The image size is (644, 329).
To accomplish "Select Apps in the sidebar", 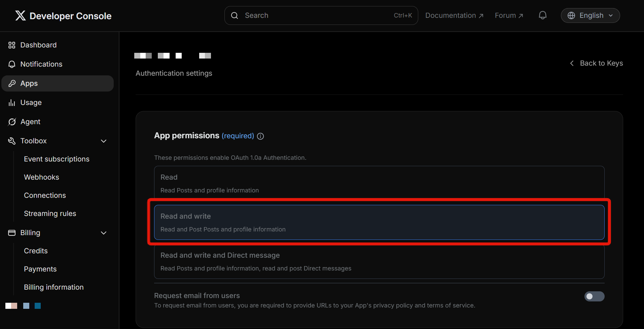I will click(58, 83).
